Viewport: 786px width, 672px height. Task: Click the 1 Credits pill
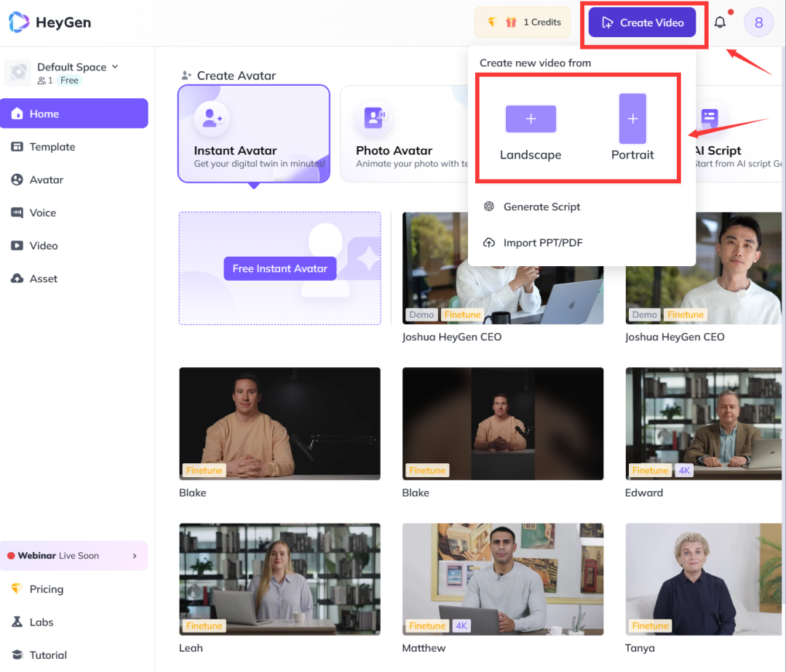[523, 22]
